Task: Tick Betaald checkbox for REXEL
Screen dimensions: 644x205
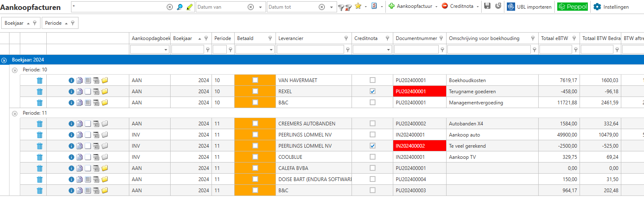Action: click(255, 91)
